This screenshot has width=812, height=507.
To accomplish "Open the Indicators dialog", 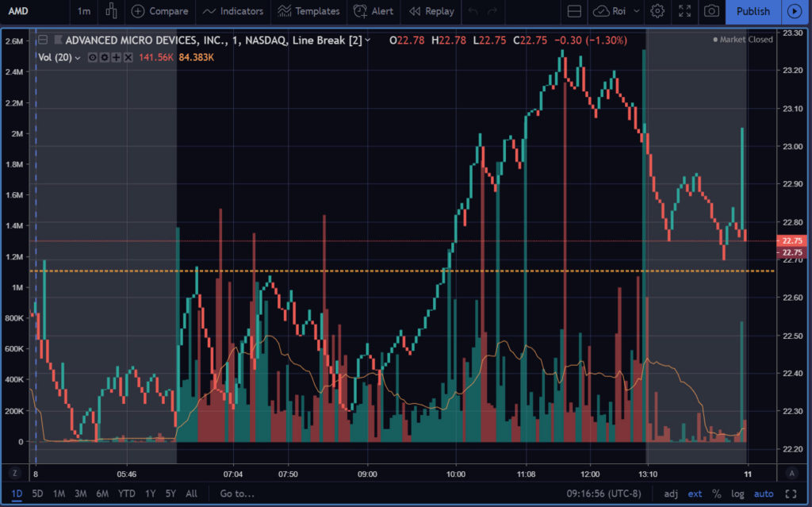I will coord(233,11).
